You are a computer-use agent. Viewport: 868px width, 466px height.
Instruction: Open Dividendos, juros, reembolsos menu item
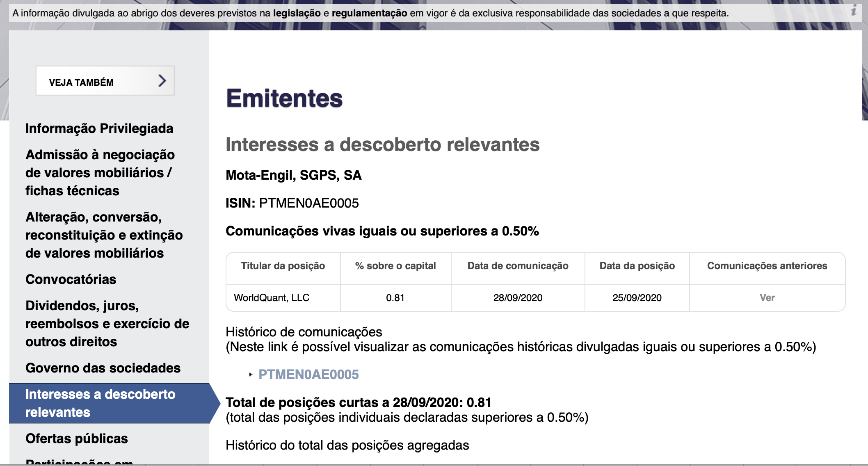pos(107,324)
